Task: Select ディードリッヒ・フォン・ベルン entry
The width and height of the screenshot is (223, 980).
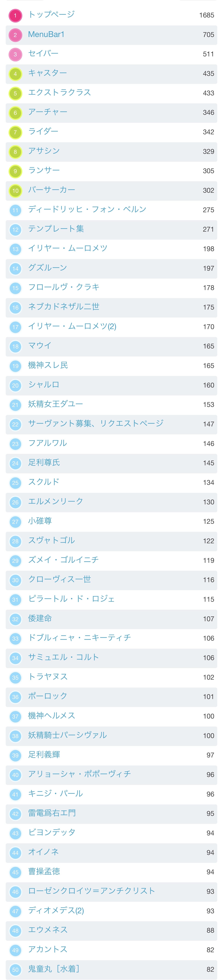Action: [x=87, y=209]
